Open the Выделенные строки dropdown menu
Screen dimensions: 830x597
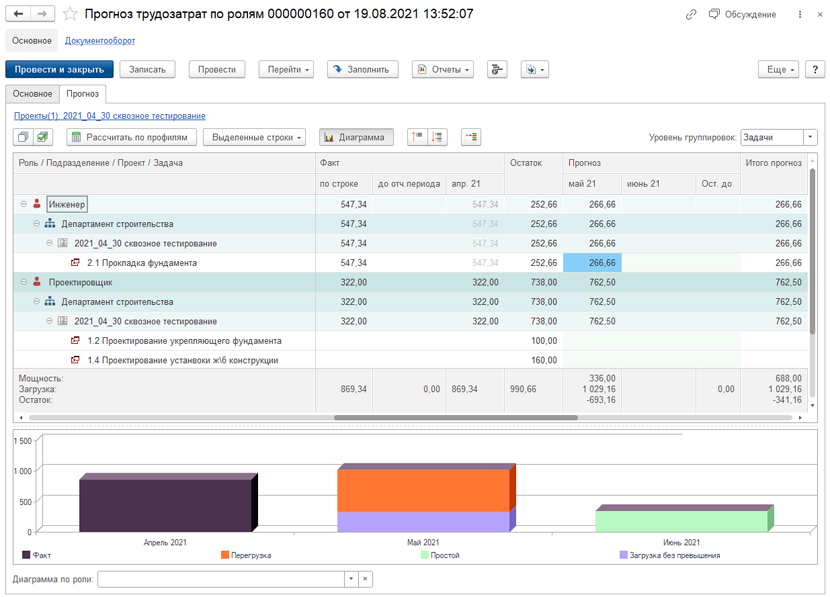[x=255, y=137]
